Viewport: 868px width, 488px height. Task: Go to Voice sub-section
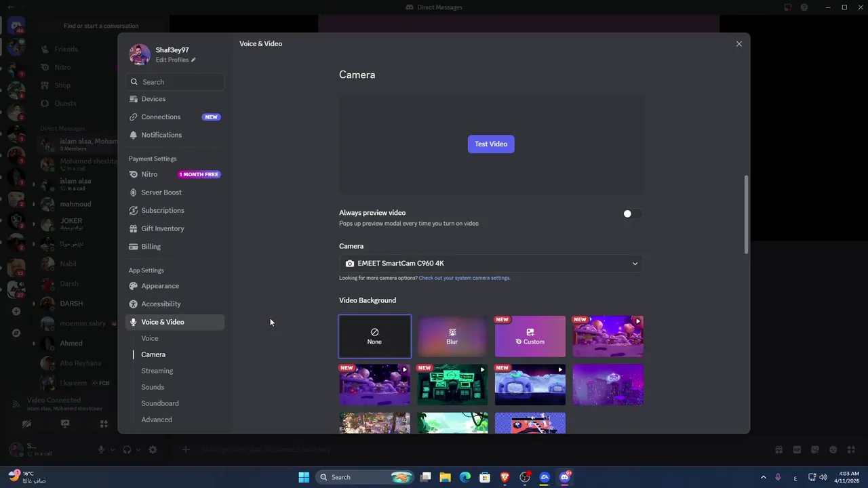150,338
